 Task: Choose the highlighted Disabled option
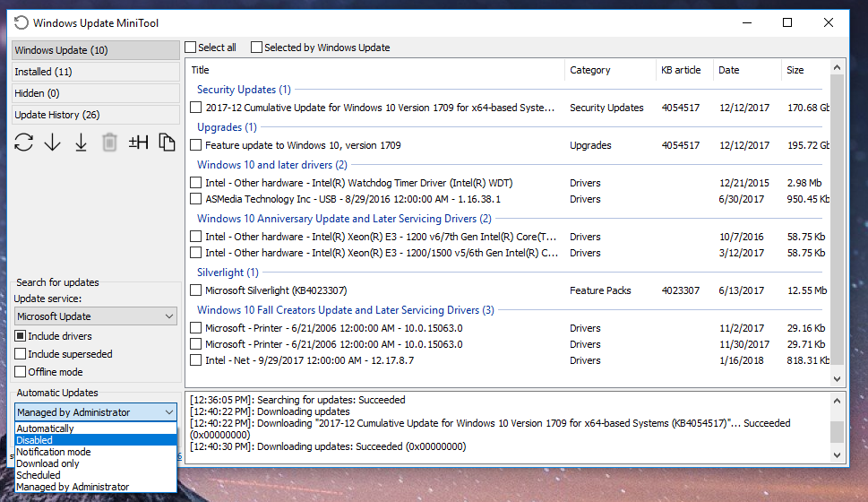95,440
